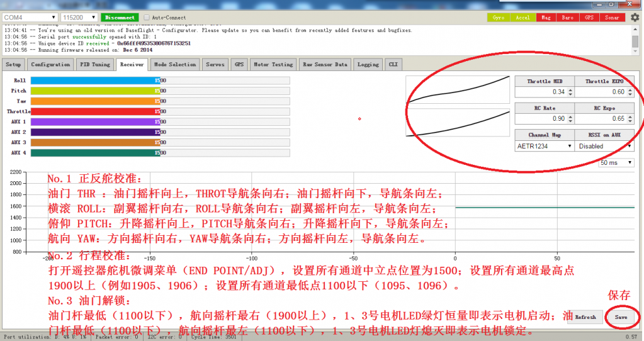Click the 'Unique device ID received' log line
This screenshot has width=644, height=341.
pos(98,43)
